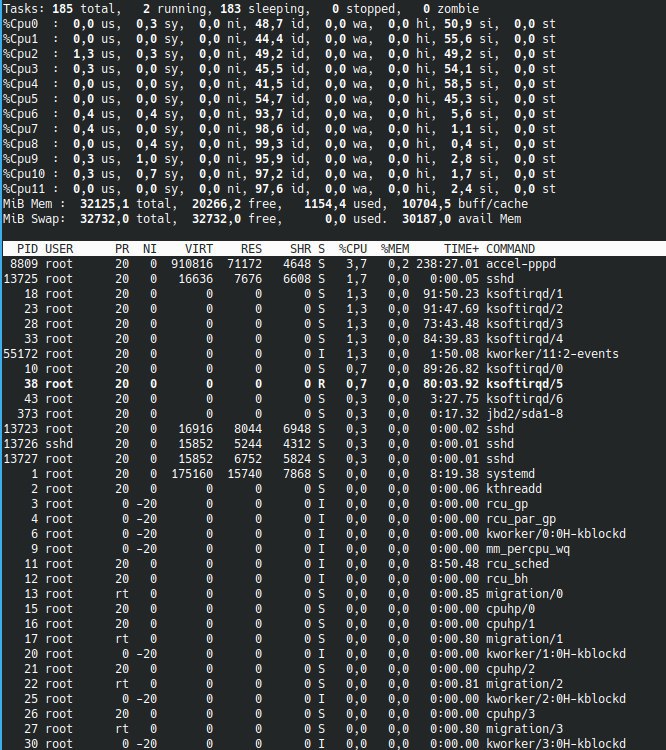Select the ksoftirqd/6 command
The height and width of the screenshot is (750, 666).
524,398
